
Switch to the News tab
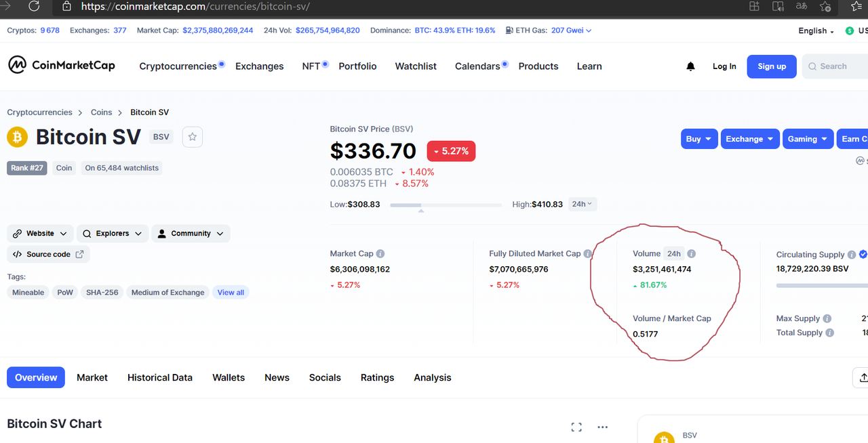pos(277,377)
